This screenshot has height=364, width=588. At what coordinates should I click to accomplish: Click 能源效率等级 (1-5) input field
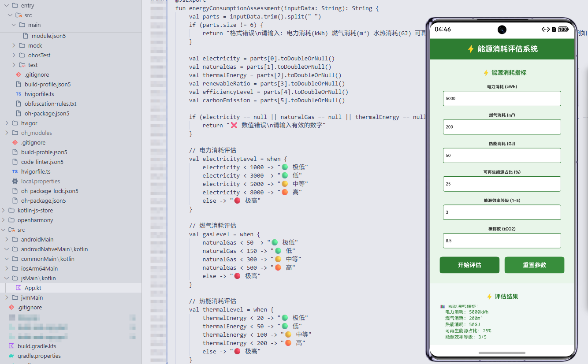[502, 212]
